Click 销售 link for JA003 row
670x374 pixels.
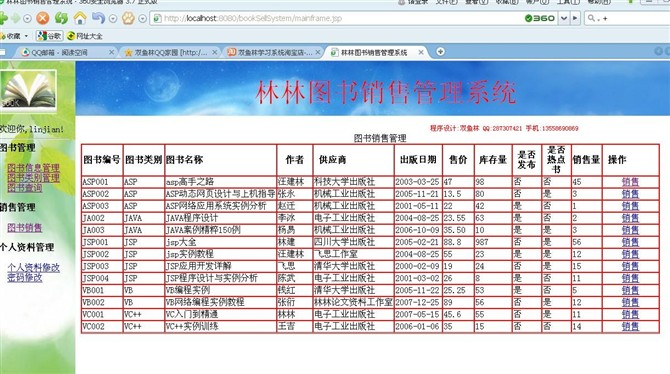point(630,230)
